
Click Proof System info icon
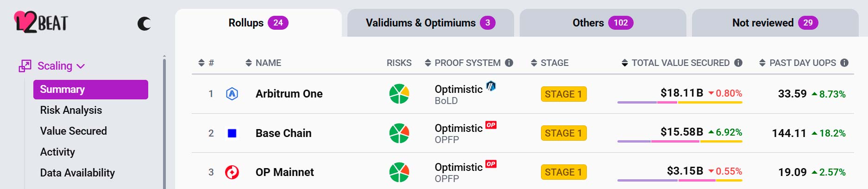(x=509, y=63)
